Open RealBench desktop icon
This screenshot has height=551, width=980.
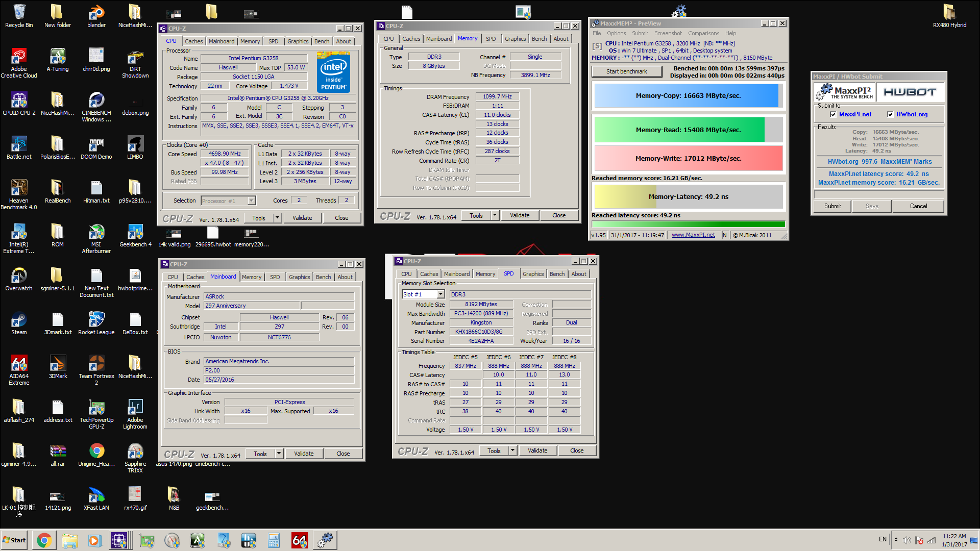tap(58, 192)
